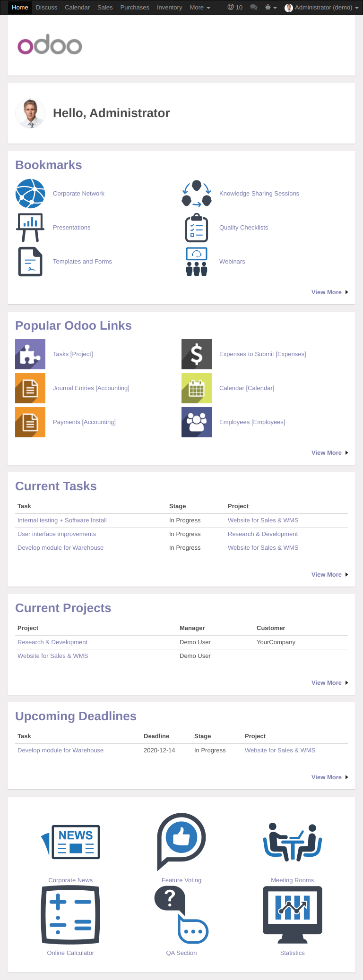
Task: Open the User interface improvements task
Action: coord(57,534)
